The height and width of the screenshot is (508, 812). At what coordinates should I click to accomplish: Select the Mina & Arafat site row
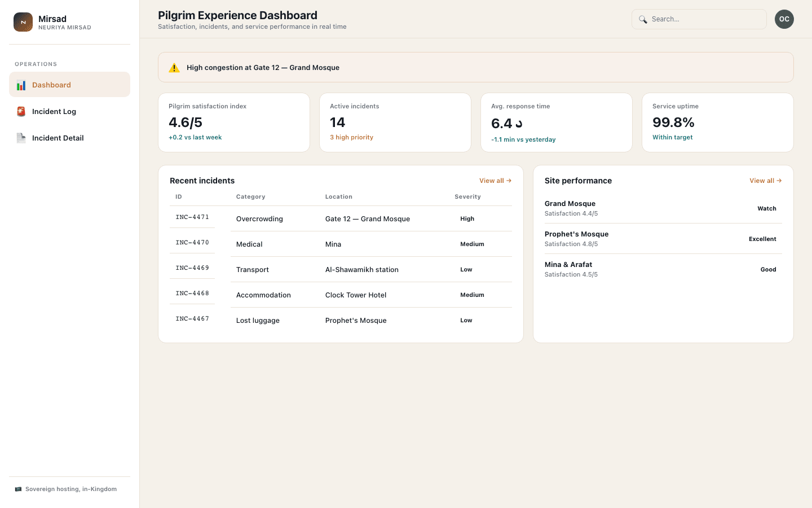[663, 269]
